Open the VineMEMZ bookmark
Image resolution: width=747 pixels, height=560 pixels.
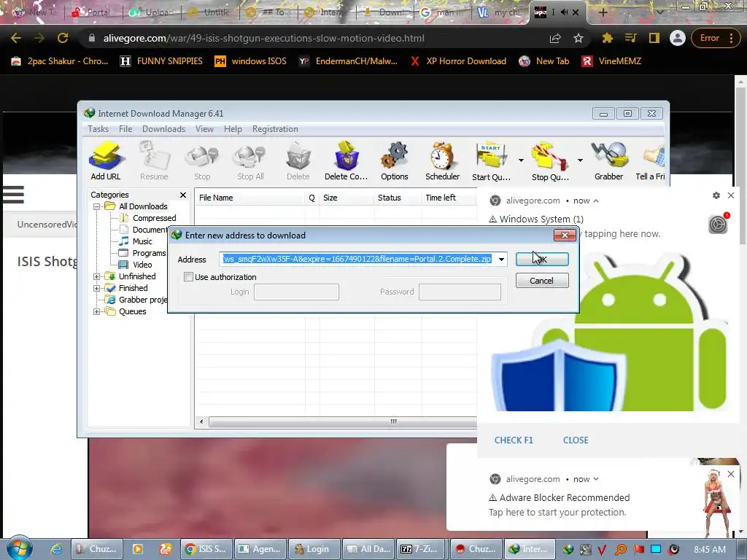(612, 61)
